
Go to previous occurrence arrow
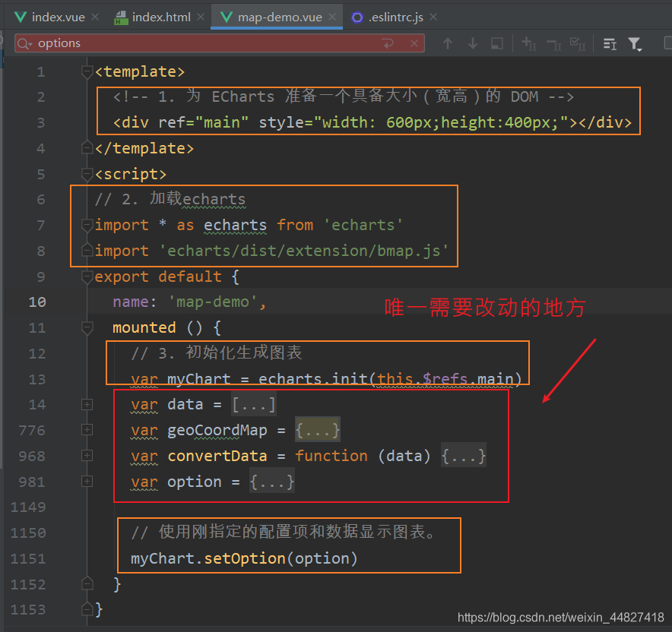tap(448, 43)
